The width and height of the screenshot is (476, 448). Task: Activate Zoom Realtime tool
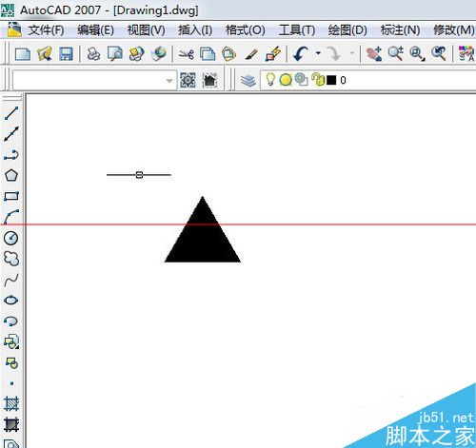pyautogui.click(x=396, y=53)
